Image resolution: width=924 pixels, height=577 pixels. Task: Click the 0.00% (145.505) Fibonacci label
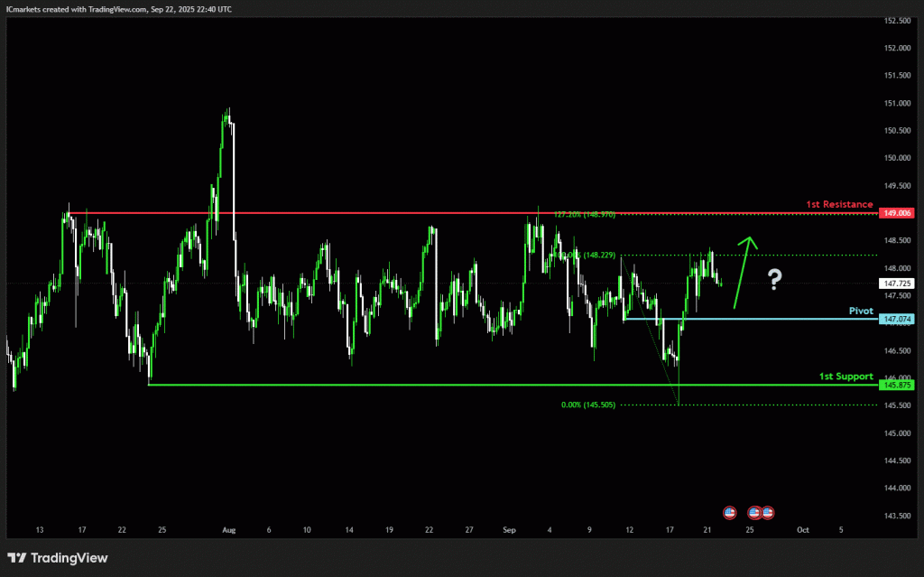[588, 405]
